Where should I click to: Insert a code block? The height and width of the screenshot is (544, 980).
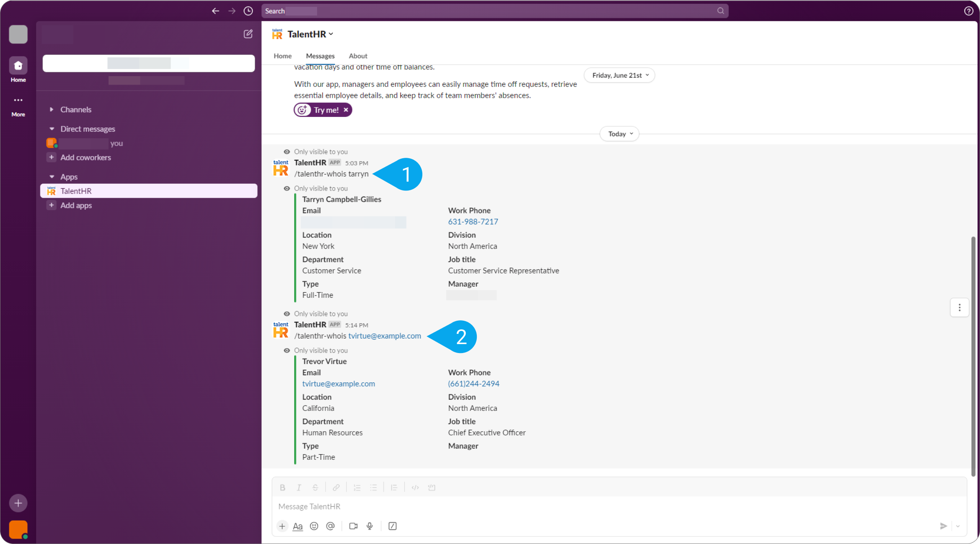click(x=432, y=488)
